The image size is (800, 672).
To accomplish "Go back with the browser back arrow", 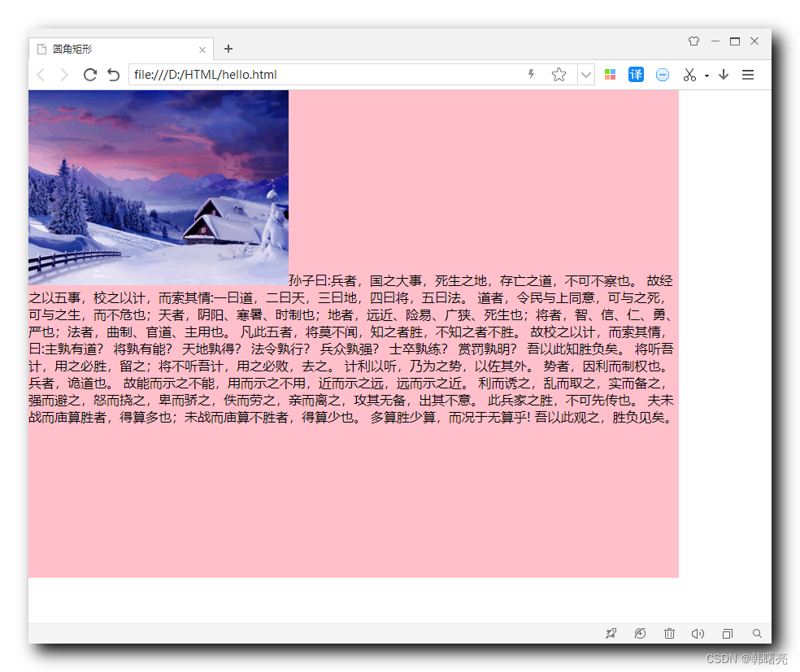I will 41,75.
